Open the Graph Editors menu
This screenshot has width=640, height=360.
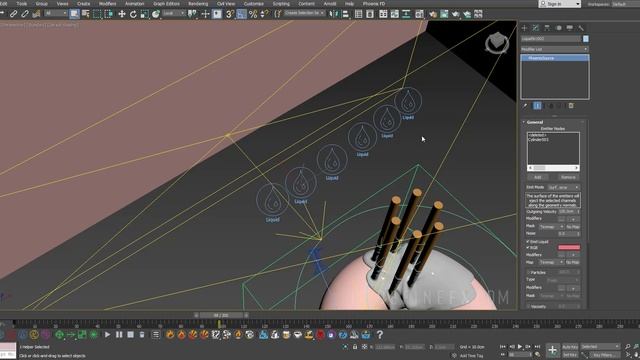[166, 3]
